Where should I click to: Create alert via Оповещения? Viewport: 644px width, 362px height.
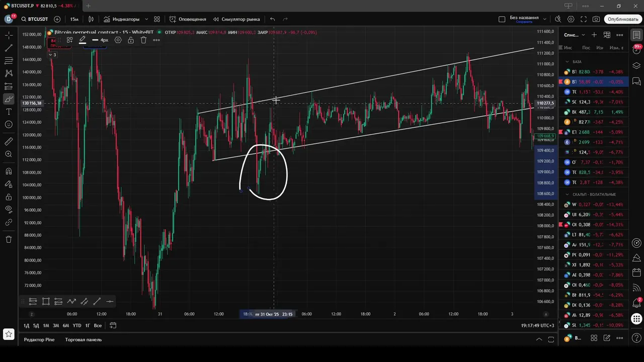(x=188, y=19)
